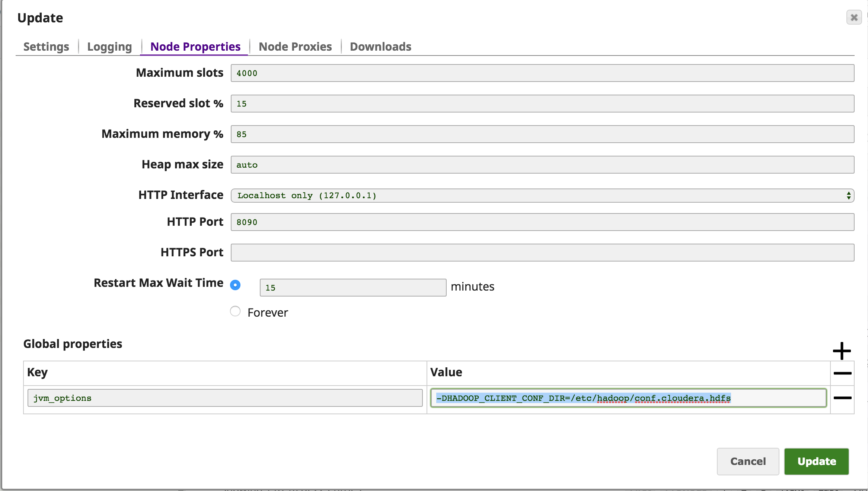Screen dimensions: 868x491
Task: Click the empty HTTPS Port field
Action: [542, 253]
